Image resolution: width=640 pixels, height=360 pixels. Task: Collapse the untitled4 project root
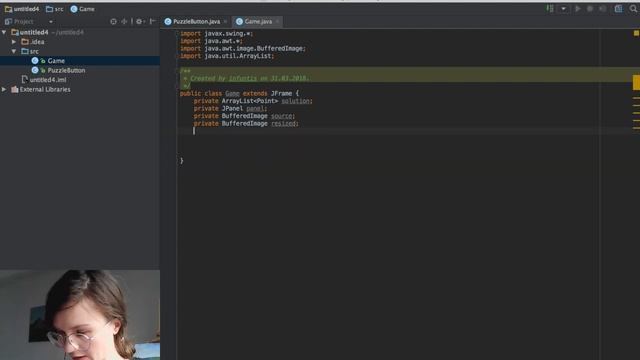[4, 32]
